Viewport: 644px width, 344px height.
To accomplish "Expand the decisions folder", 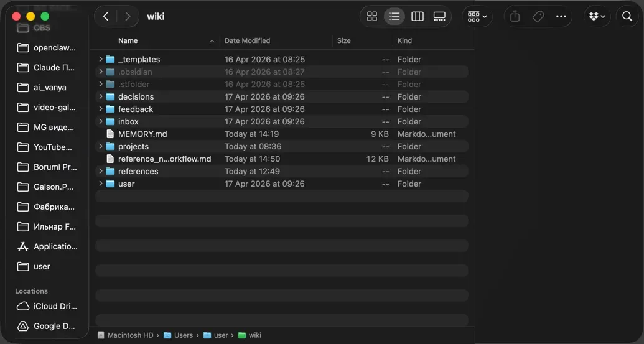I will tap(100, 96).
